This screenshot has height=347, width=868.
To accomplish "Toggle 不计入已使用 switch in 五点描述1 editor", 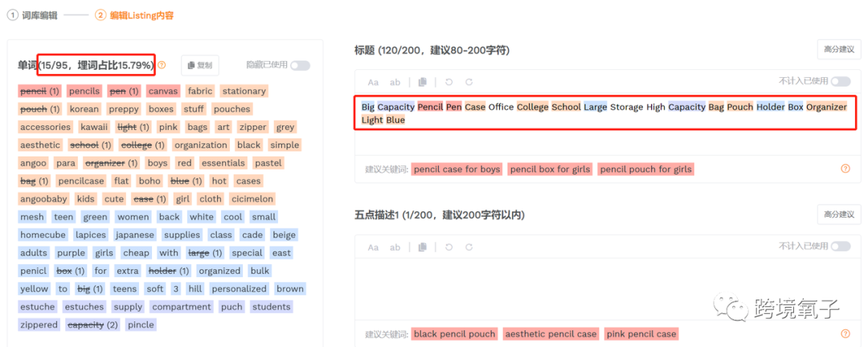I will (x=841, y=247).
